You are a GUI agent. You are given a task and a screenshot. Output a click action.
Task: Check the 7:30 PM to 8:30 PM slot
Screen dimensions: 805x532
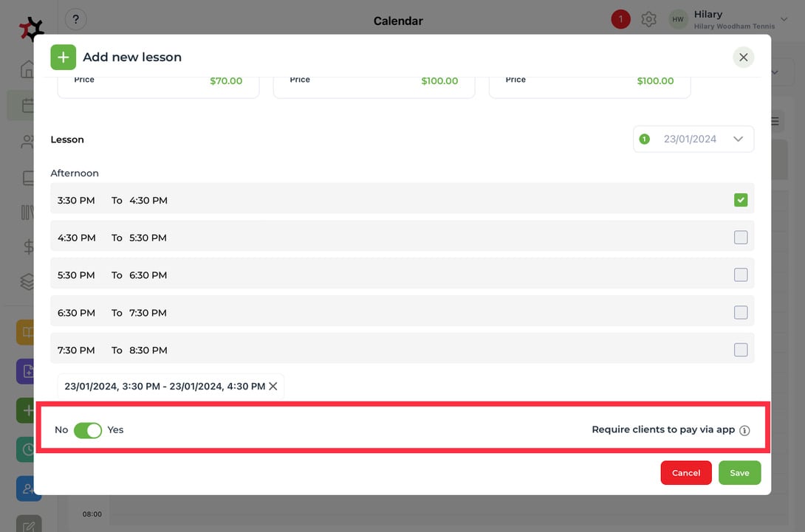pyautogui.click(x=740, y=350)
